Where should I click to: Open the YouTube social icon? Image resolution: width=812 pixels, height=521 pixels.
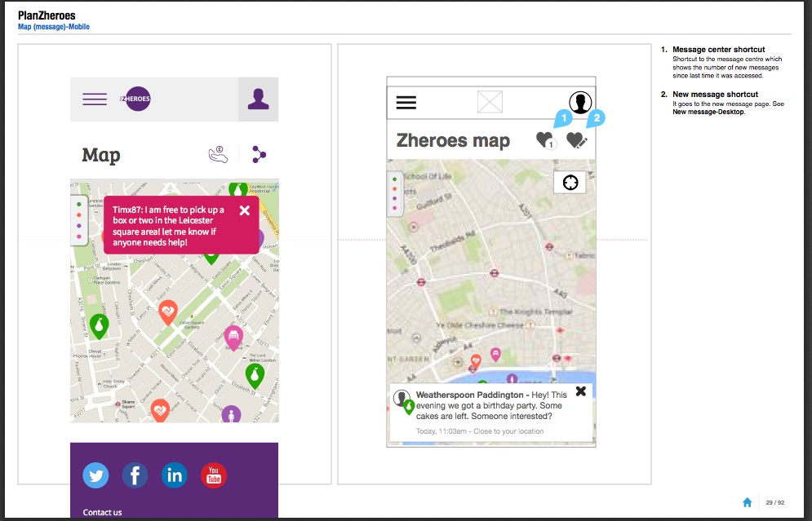point(214,475)
